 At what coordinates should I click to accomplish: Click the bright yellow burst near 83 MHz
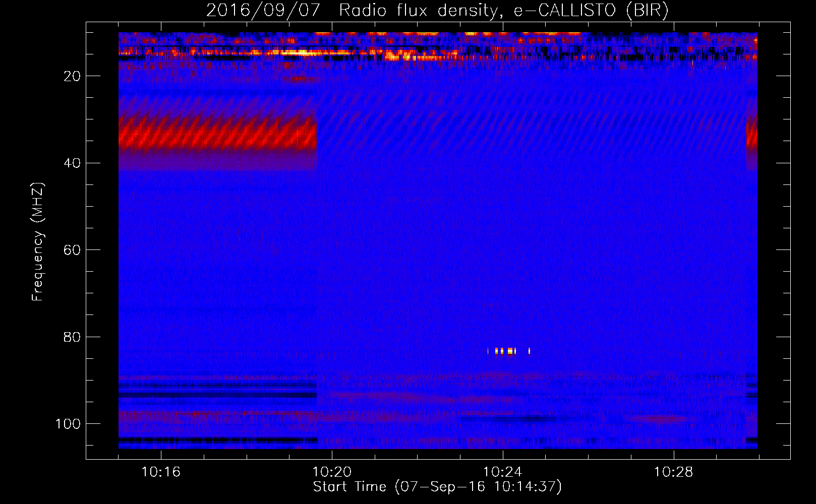pos(509,351)
